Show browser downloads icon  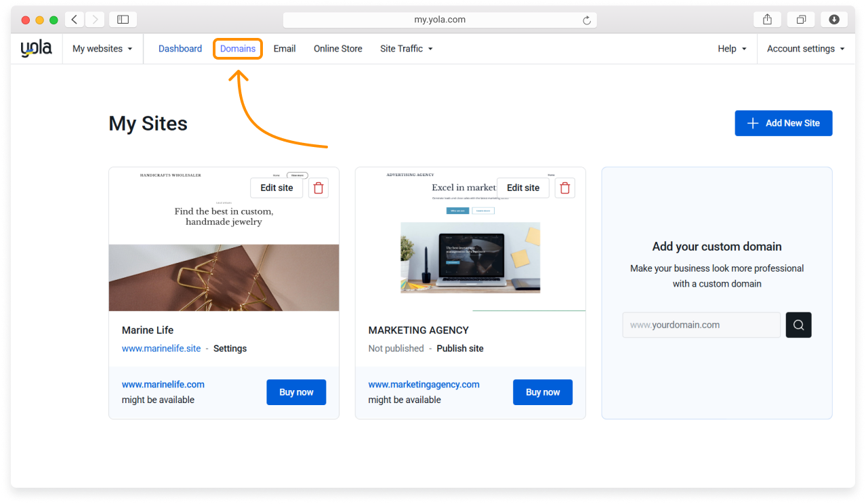click(834, 20)
